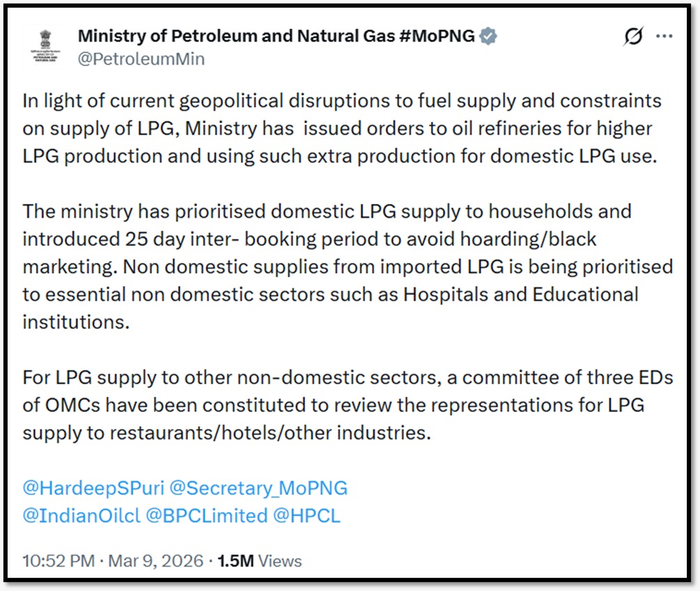Visit the @Secretary_MoPNG mention

click(258, 488)
